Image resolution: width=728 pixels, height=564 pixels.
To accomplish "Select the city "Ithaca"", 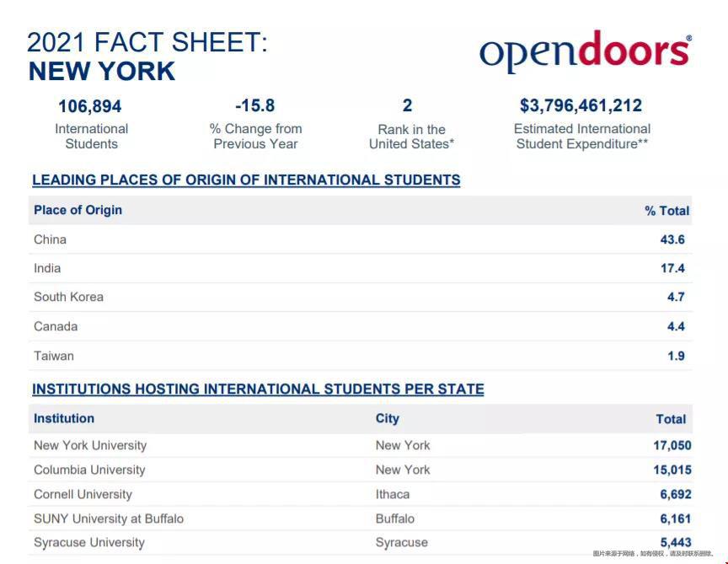I will 393,494.
